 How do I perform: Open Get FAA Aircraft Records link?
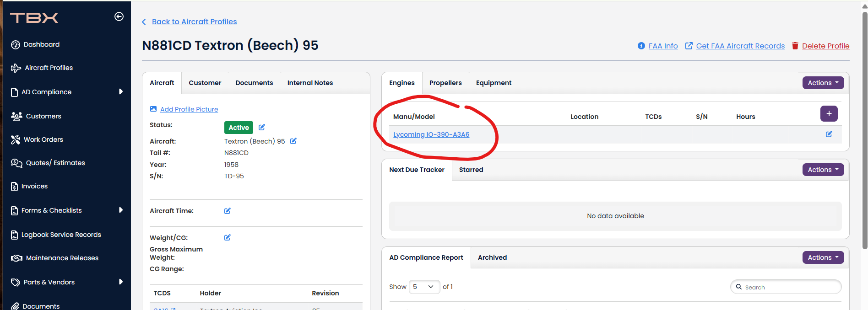click(x=740, y=46)
